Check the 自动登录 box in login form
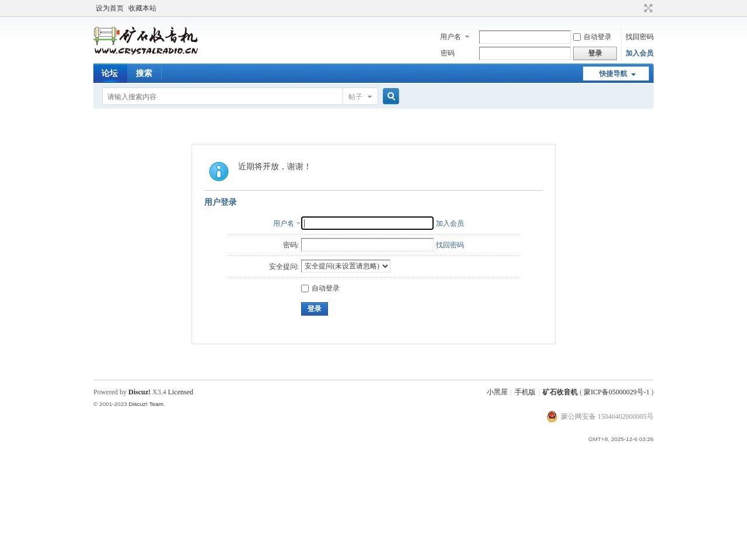747x560 pixels. (x=305, y=288)
